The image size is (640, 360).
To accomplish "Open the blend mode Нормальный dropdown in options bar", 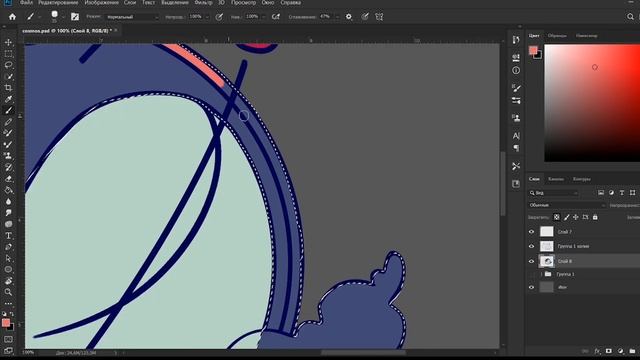I will (x=132, y=17).
